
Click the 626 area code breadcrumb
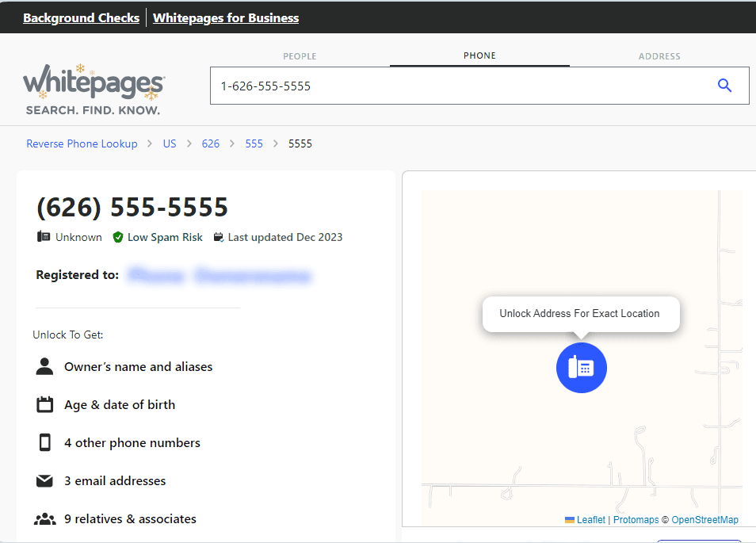click(x=211, y=143)
